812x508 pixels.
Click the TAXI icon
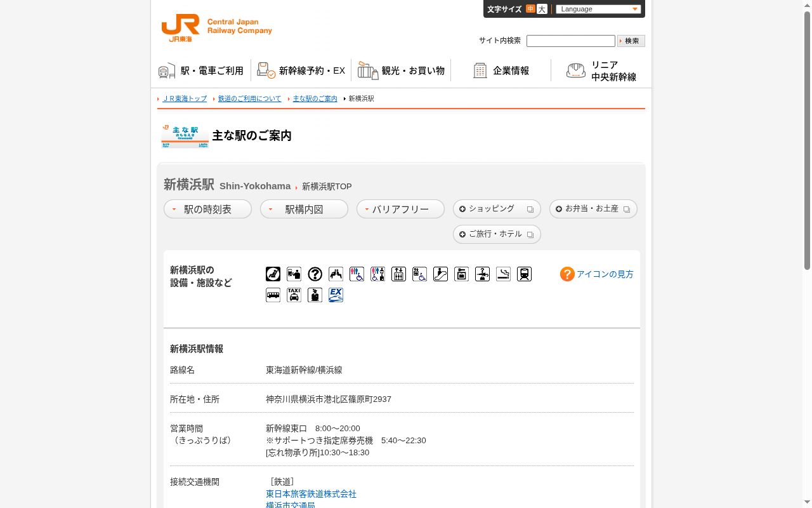tap(294, 295)
